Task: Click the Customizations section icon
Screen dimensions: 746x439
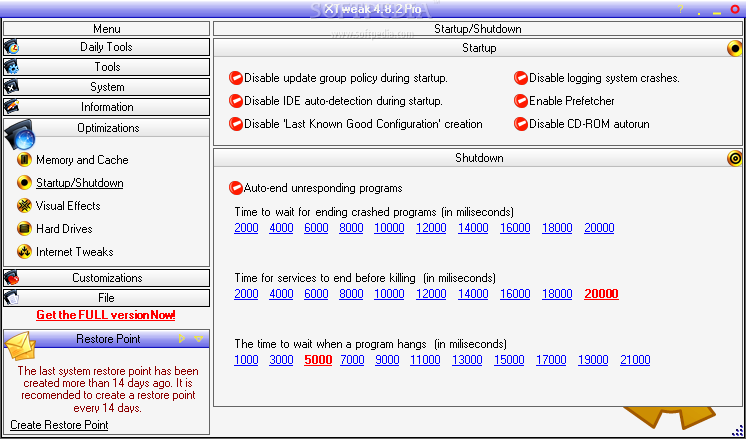Action: pyautogui.click(x=11, y=278)
